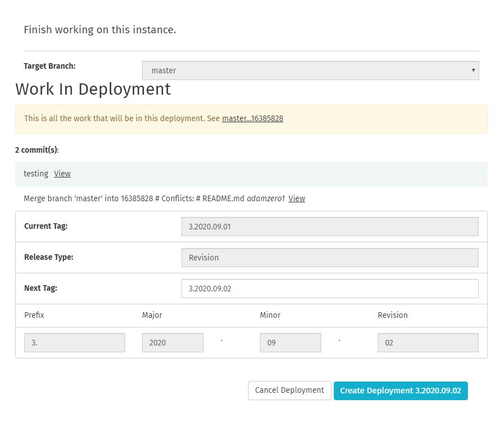The height and width of the screenshot is (421, 504).
Task: Click the Release Type field showing Revision
Action: (329, 258)
